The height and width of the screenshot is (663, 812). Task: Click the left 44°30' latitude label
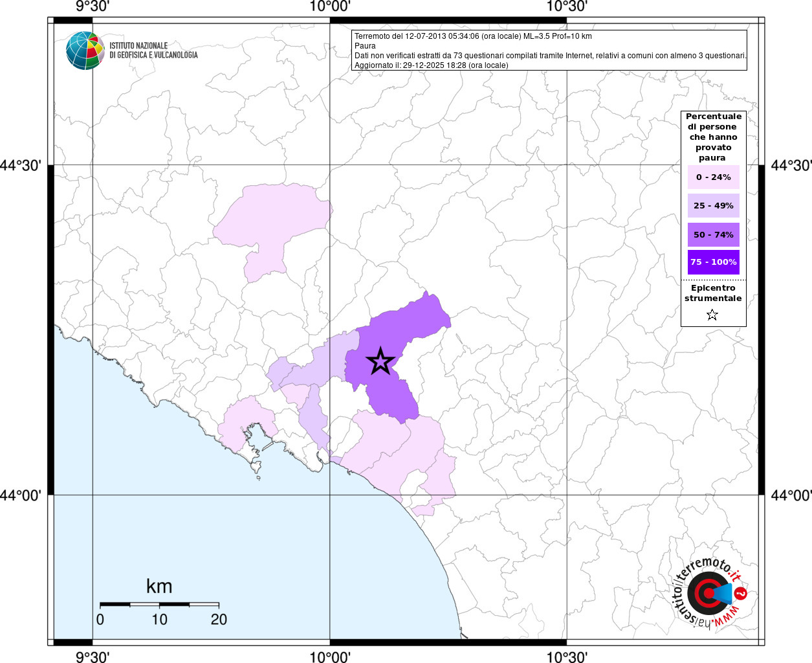pyautogui.click(x=21, y=165)
